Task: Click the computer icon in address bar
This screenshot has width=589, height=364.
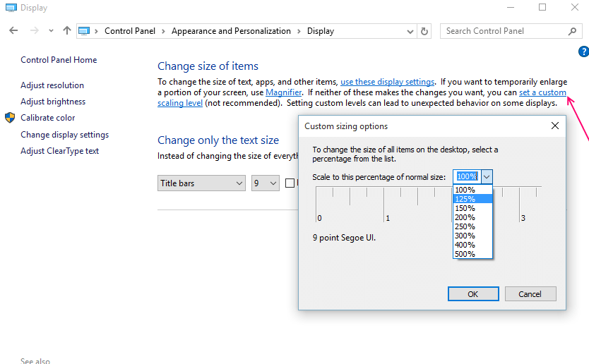Action: (84, 31)
